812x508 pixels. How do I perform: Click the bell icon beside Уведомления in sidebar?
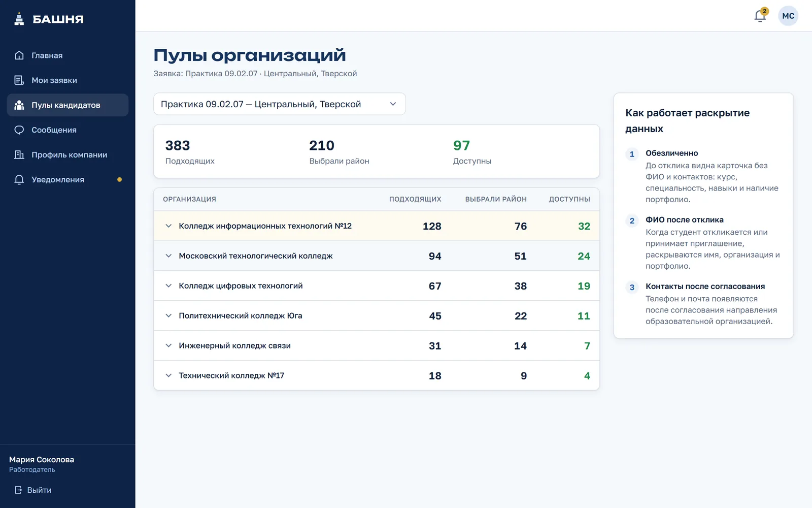coord(19,180)
